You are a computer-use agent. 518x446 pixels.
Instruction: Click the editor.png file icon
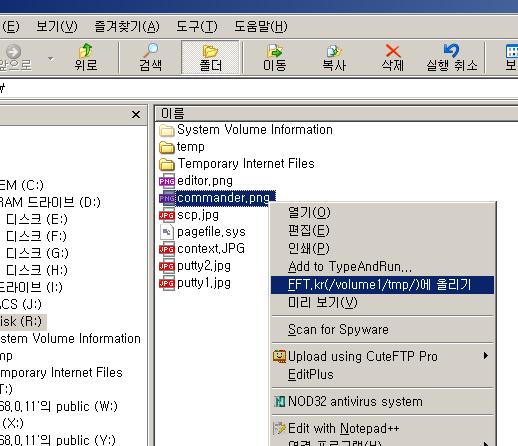point(167,181)
